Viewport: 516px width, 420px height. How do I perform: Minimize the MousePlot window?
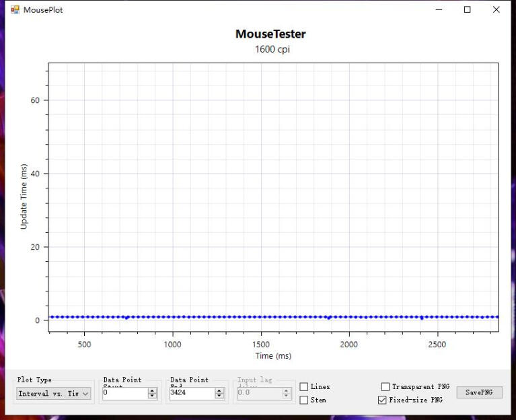point(439,9)
